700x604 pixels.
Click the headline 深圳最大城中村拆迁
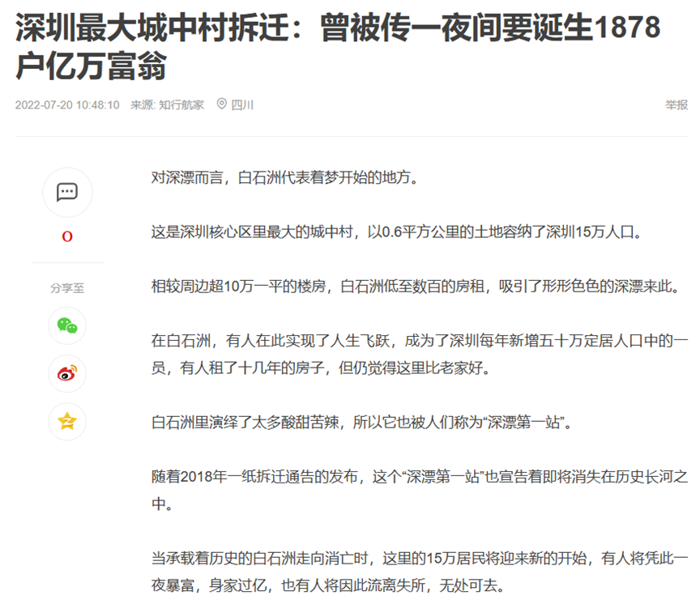pos(338,46)
